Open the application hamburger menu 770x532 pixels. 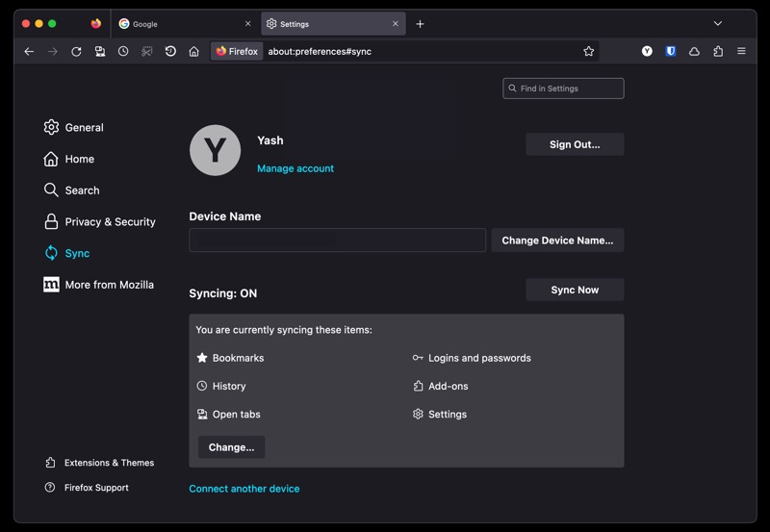(x=741, y=51)
